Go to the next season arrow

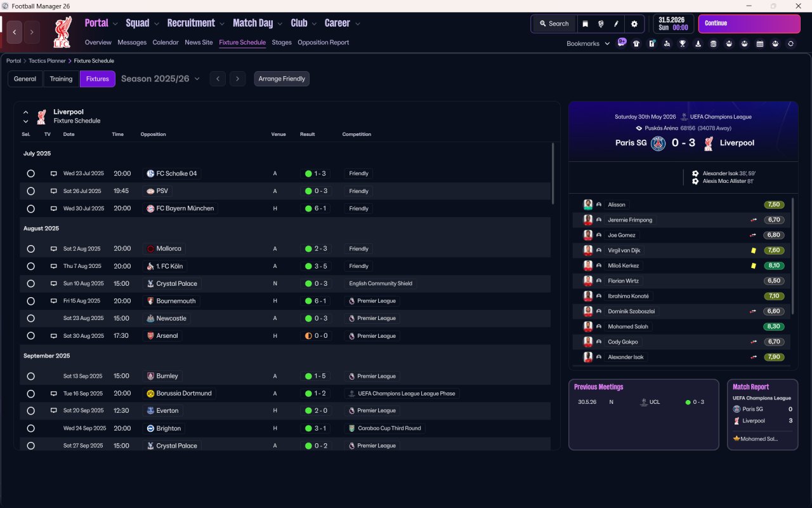pyautogui.click(x=237, y=79)
